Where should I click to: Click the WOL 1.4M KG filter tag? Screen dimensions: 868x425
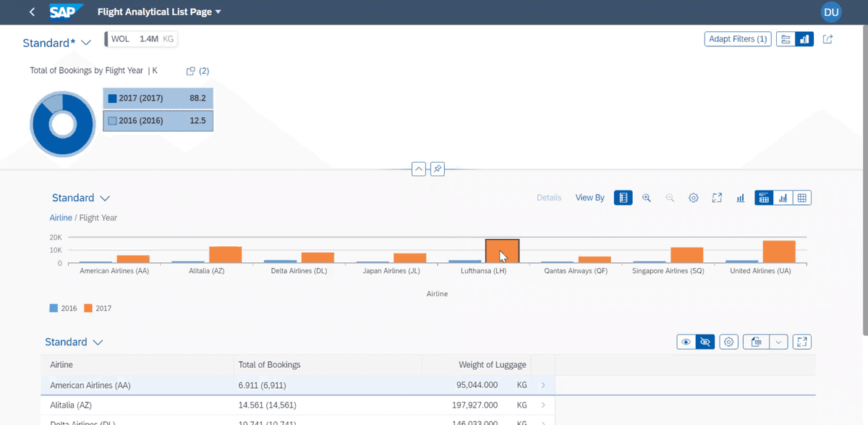tap(142, 39)
